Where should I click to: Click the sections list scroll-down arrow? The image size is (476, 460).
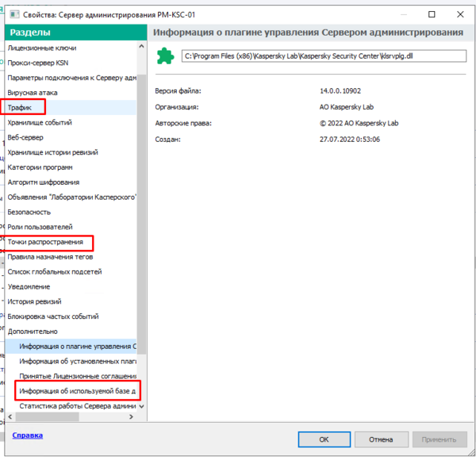(141, 406)
